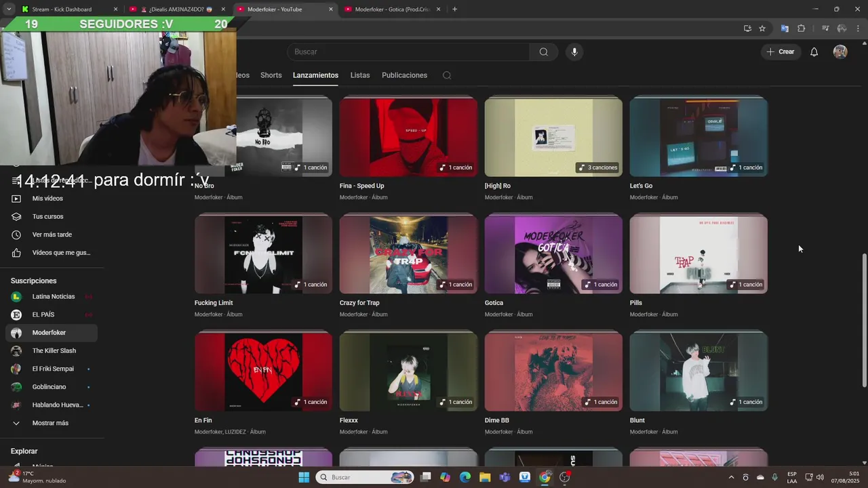The height and width of the screenshot is (488, 868).
Task: Click the Dime BB album title
Action: 497,420
